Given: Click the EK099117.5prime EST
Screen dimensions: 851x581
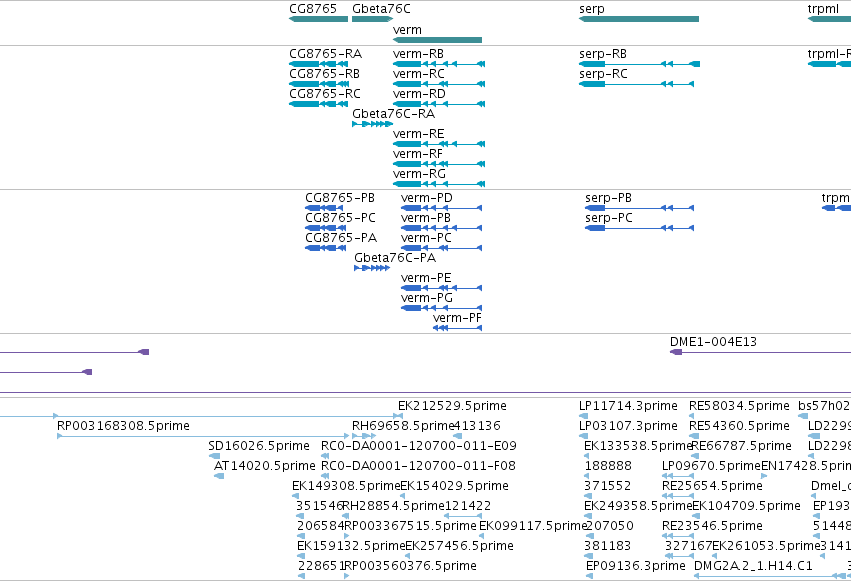Looking at the screenshot, I should pyautogui.click(x=482, y=536).
